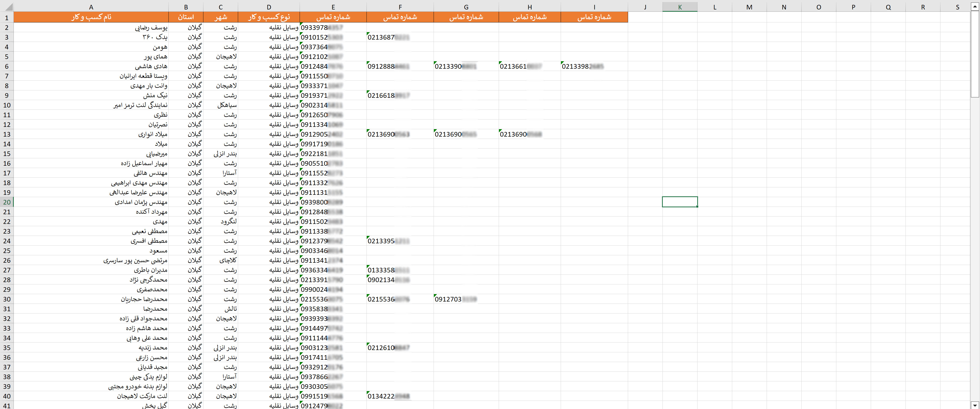Select column S header
This screenshot has height=409, width=980.
click(x=958, y=7)
